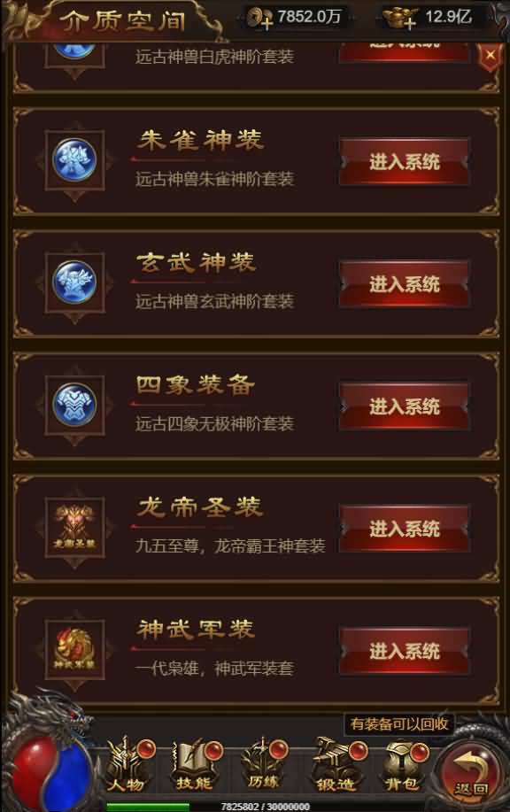Click the 神武军装 flame emblem icon
The image size is (510, 812).
tap(74, 649)
